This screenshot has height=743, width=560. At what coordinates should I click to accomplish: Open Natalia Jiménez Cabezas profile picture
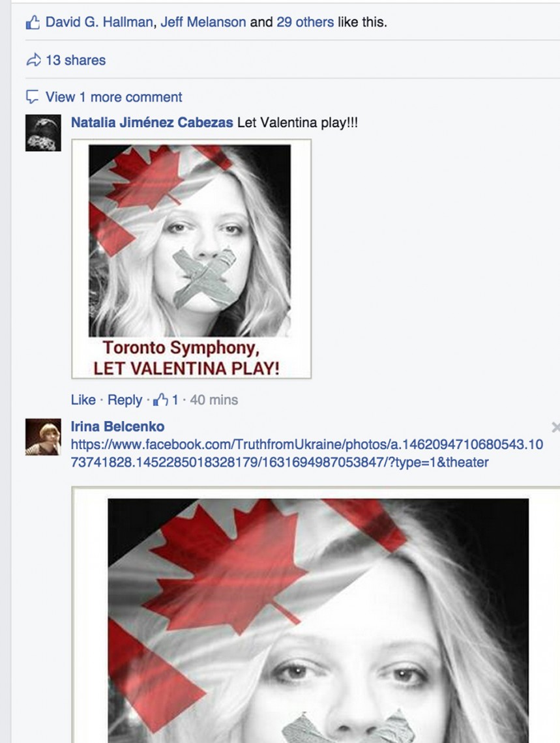coord(43,133)
